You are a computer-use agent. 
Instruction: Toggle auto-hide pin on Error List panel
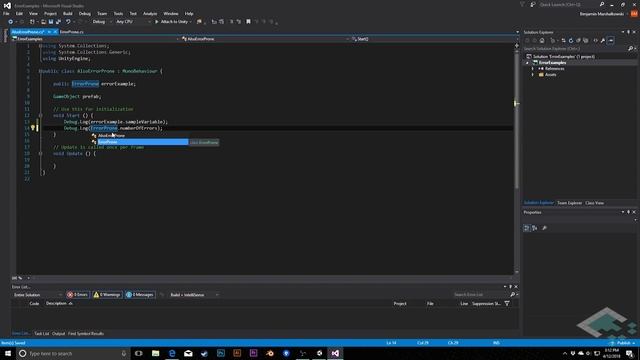[511, 287]
